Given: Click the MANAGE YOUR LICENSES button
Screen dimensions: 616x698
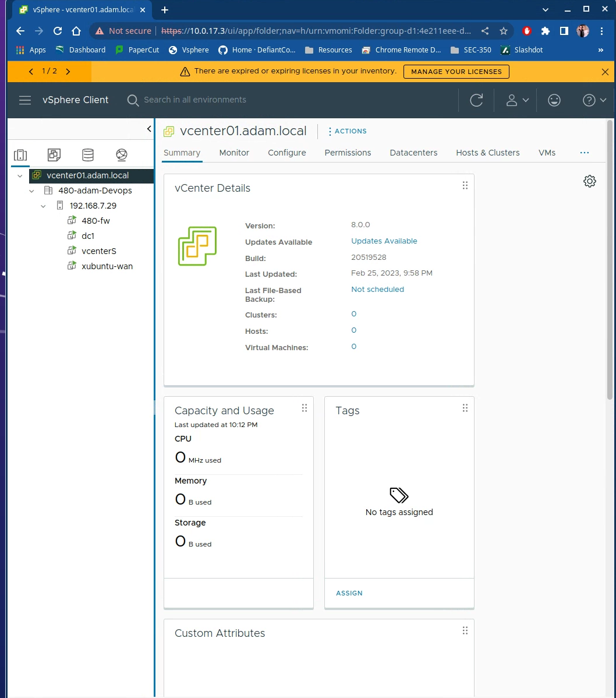Looking at the screenshot, I should 456,72.
